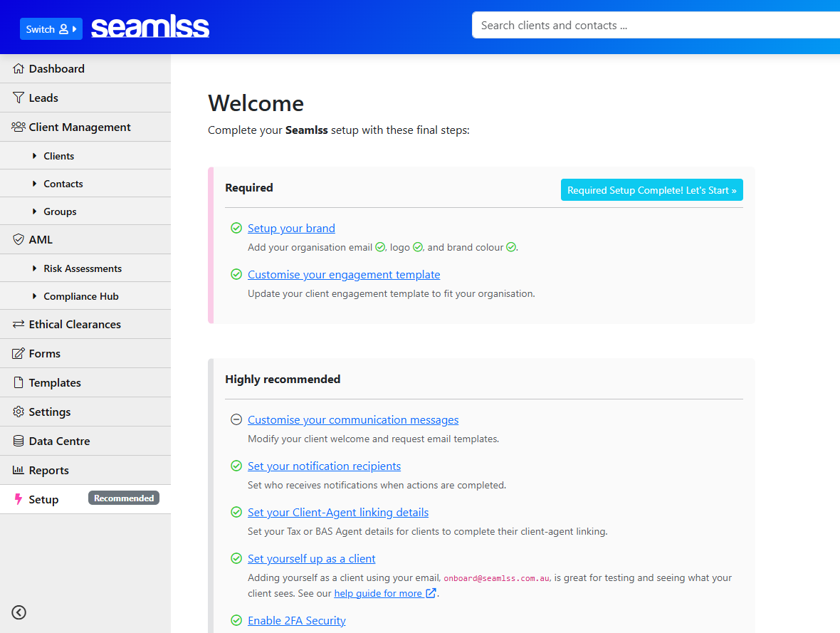This screenshot has width=840, height=633.
Task: Click the green check next to Setup your brand
Action: pyautogui.click(x=236, y=228)
